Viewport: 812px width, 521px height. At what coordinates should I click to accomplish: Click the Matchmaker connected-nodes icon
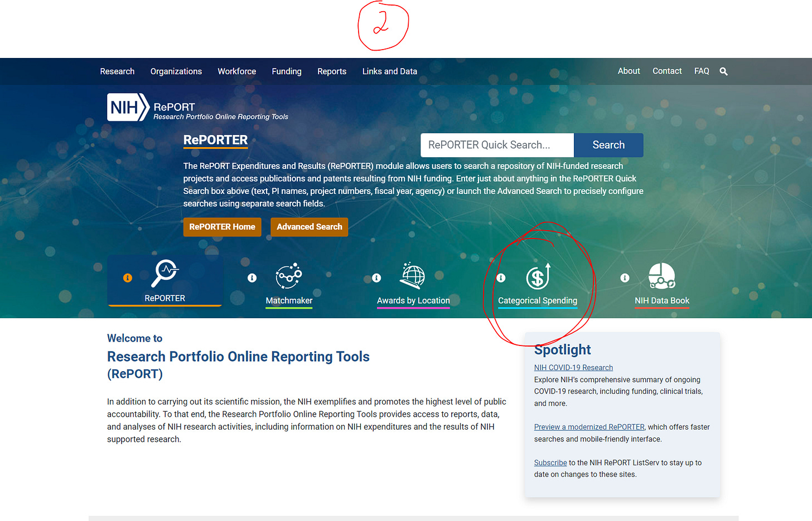[x=289, y=276]
